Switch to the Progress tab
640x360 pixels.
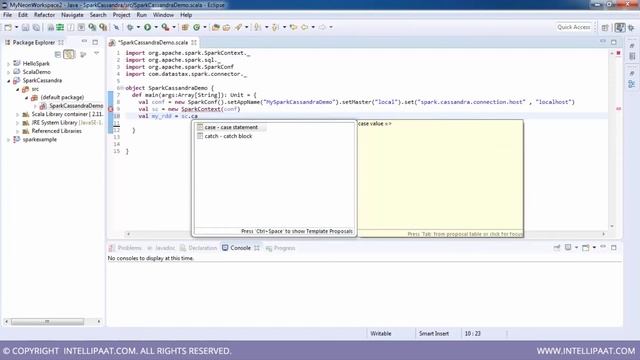tap(280, 248)
